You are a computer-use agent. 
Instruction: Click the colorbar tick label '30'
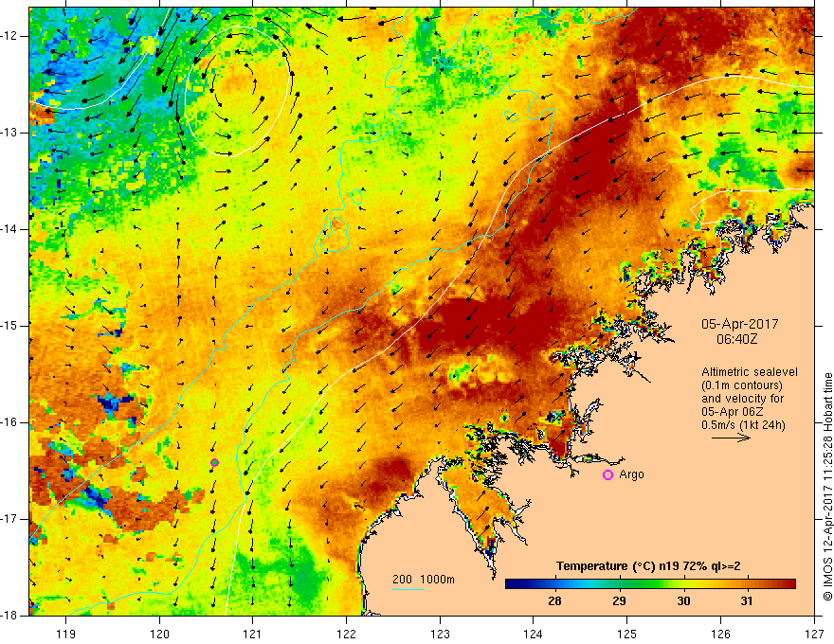(x=683, y=601)
